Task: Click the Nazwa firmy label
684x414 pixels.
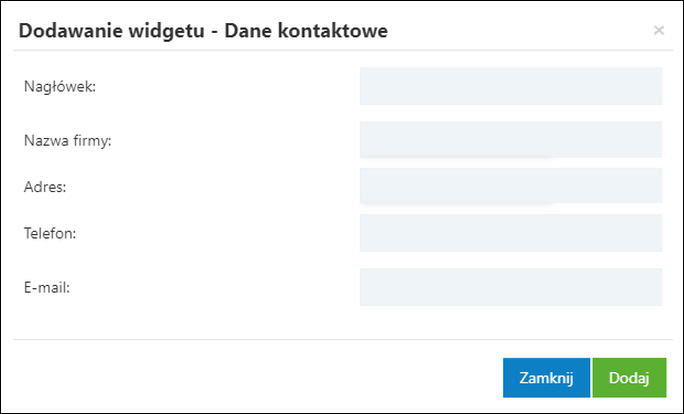Action: (x=67, y=141)
